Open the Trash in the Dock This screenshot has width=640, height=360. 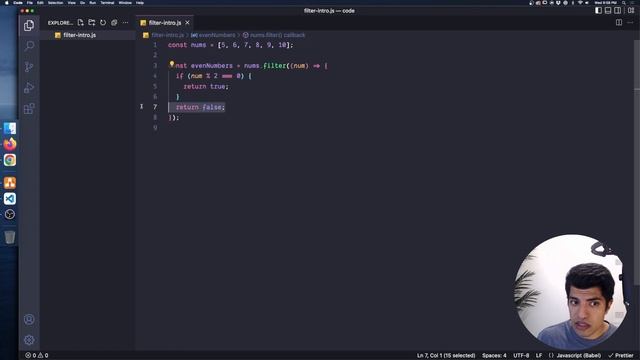(x=10, y=237)
